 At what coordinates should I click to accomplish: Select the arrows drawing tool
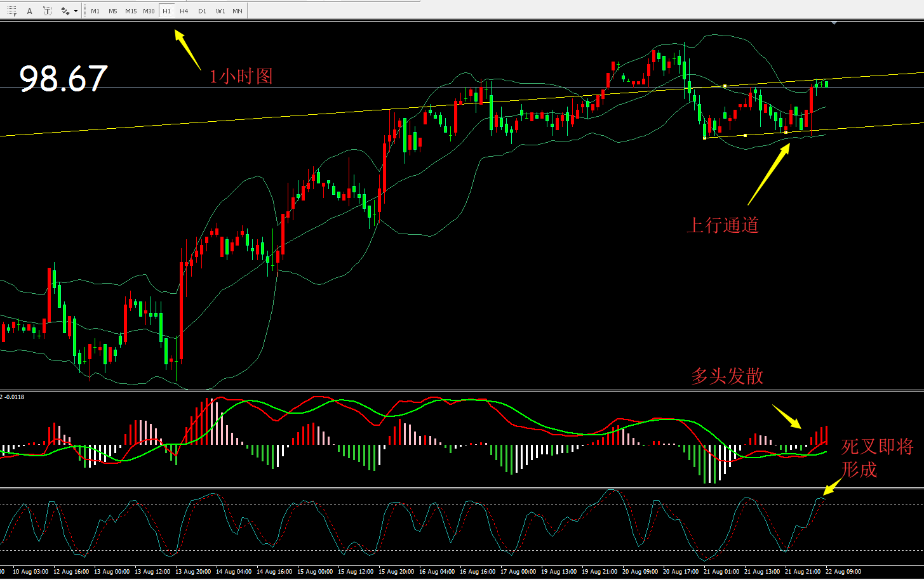[65, 11]
